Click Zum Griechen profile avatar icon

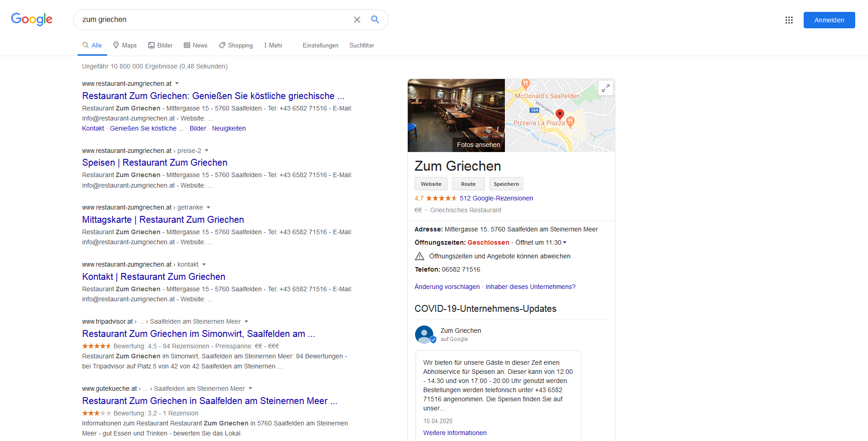425,335
